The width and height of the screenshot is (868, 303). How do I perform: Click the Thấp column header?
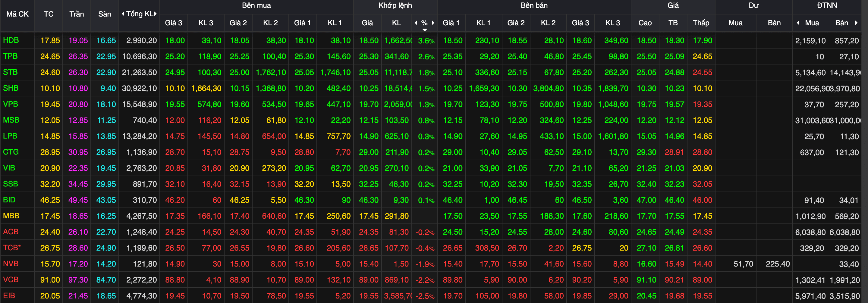click(x=701, y=23)
